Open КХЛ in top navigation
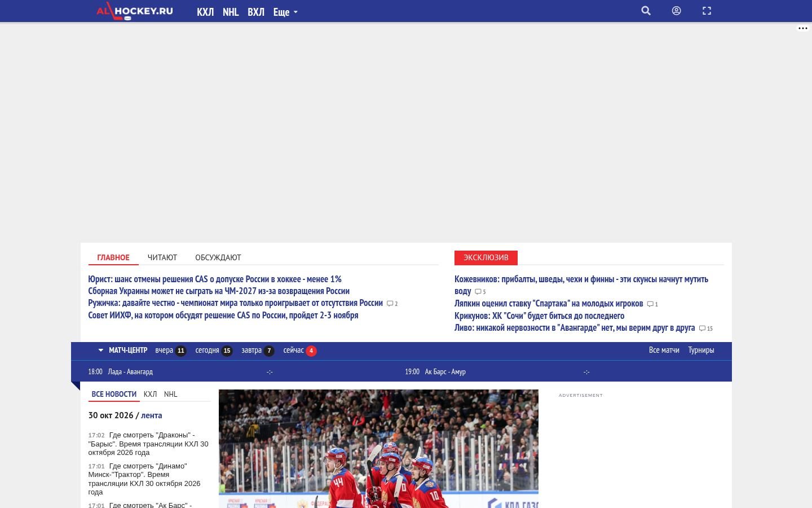This screenshot has width=812, height=508. [205, 12]
